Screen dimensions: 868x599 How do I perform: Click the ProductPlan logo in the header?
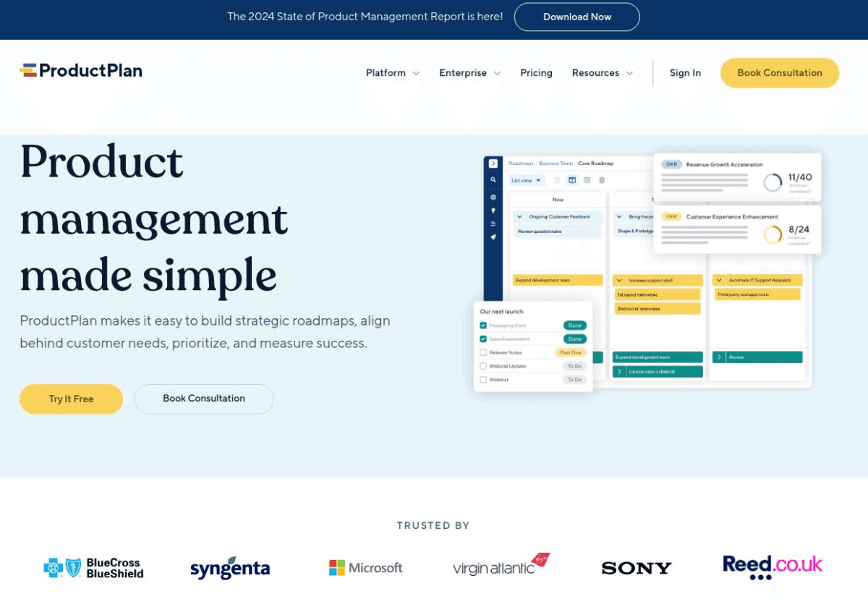80,70
